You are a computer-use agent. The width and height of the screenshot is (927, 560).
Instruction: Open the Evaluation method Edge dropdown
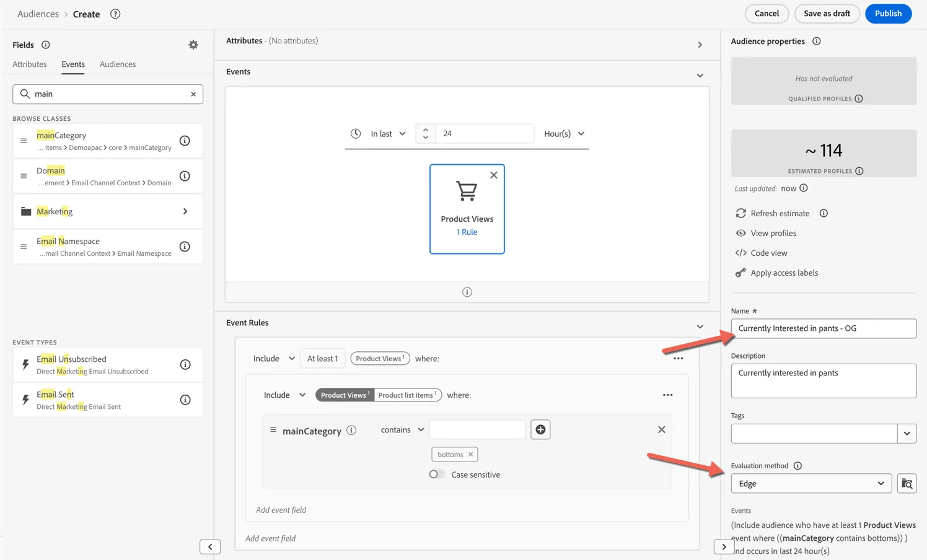click(811, 483)
